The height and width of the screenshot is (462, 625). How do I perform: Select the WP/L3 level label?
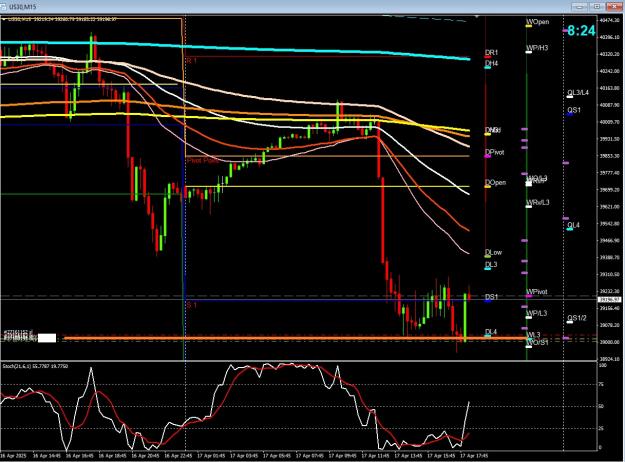click(x=537, y=313)
